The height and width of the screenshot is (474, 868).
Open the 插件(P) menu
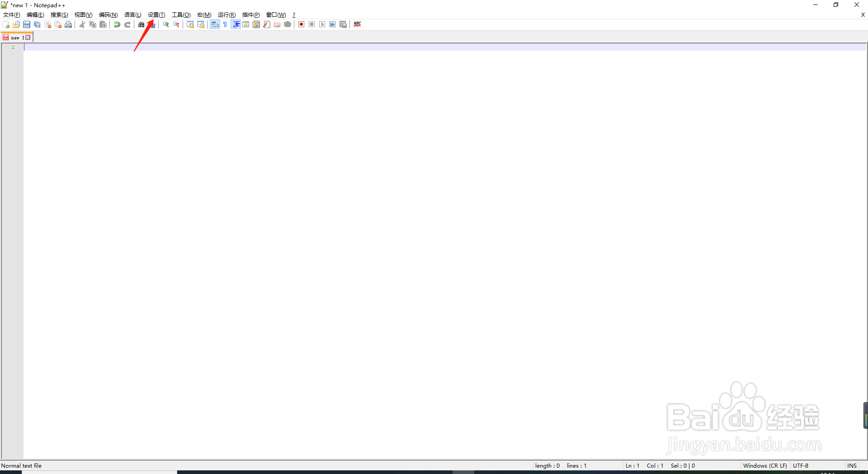click(251, 15)
